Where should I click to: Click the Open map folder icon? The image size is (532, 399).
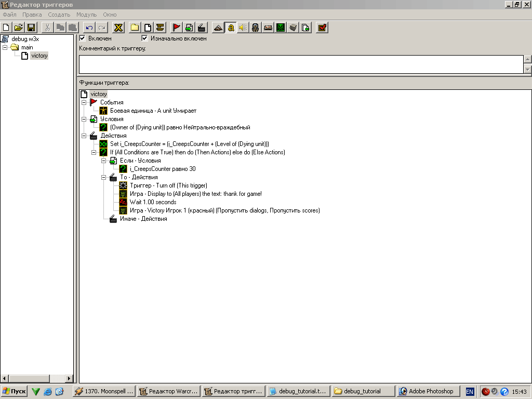click(19, 28)
